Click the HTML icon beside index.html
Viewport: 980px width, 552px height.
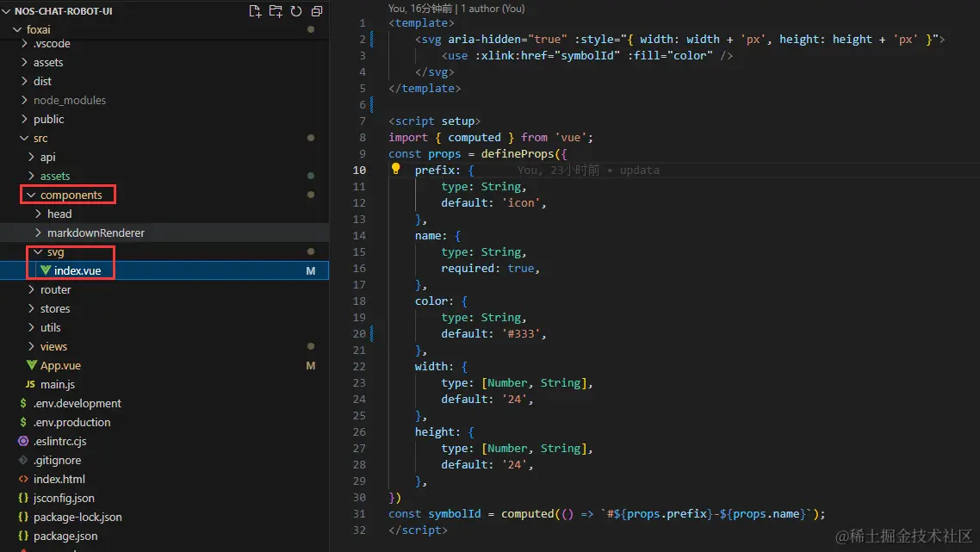point(23,479)
